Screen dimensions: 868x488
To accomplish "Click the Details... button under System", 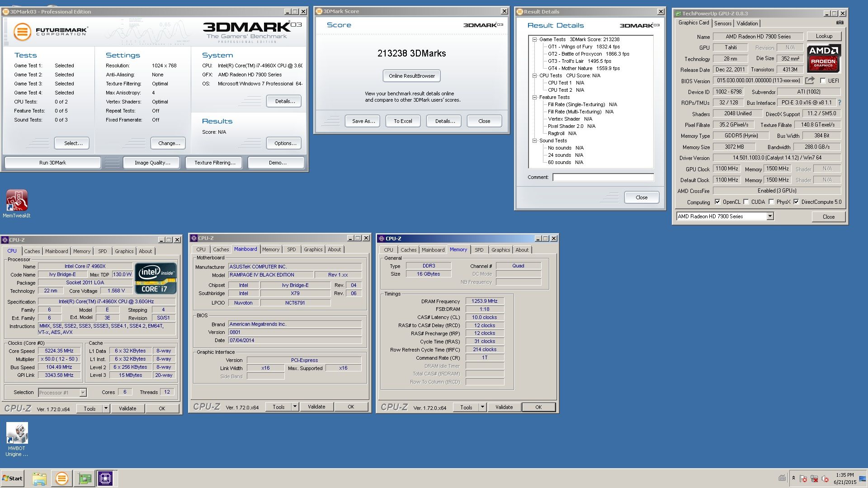I will click(285, 101).
